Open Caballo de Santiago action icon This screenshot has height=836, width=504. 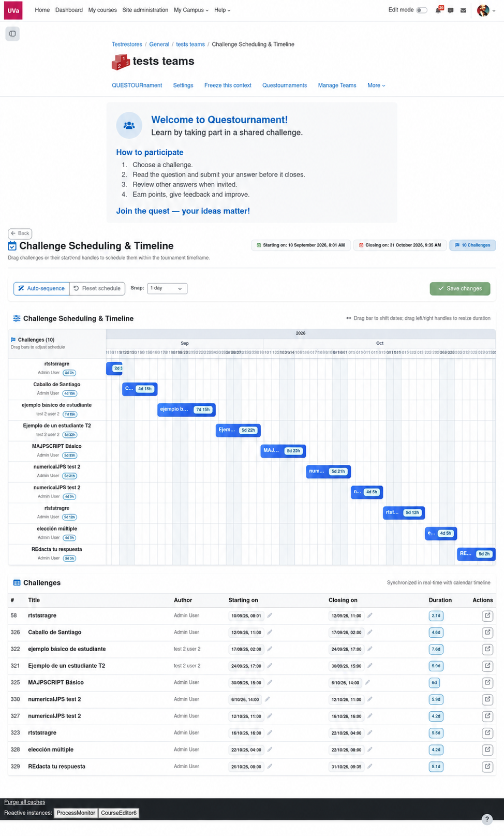(x=487, y=632)
